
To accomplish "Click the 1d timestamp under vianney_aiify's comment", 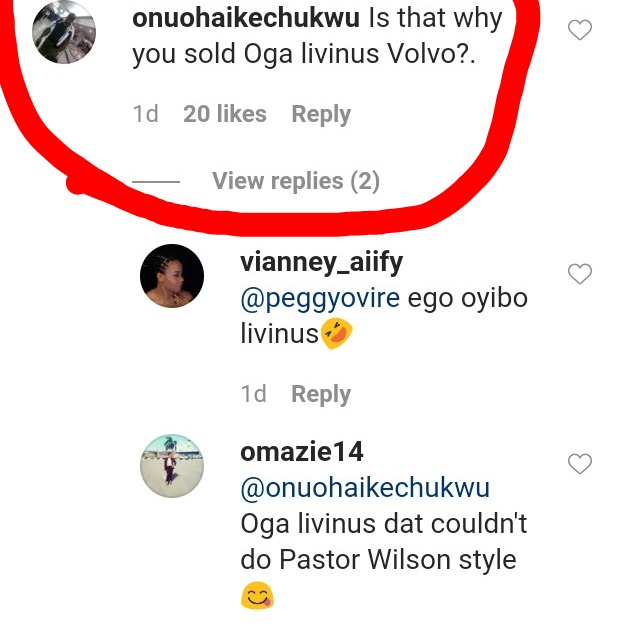I will [x=254, y=394].
